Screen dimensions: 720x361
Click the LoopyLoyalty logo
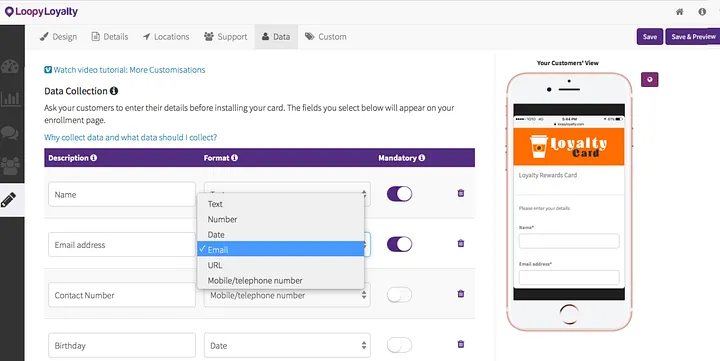pyautogui.click(x=41, y=11)
